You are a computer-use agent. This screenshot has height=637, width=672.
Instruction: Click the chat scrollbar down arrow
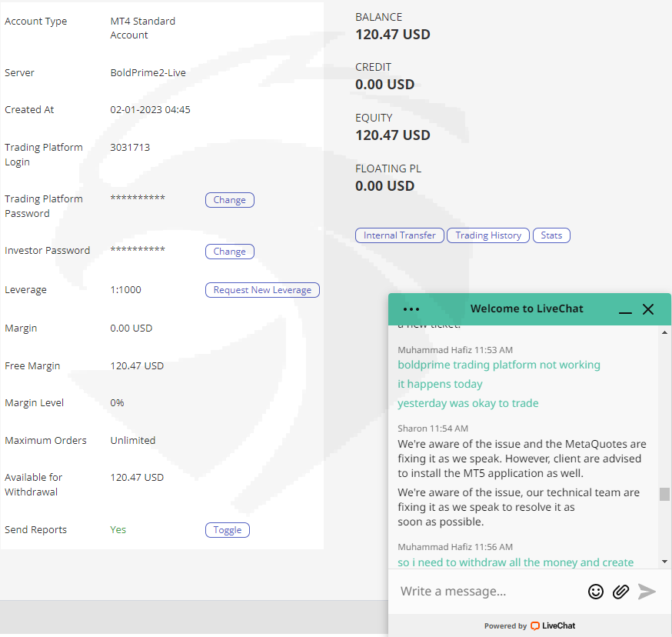point(664,562)
